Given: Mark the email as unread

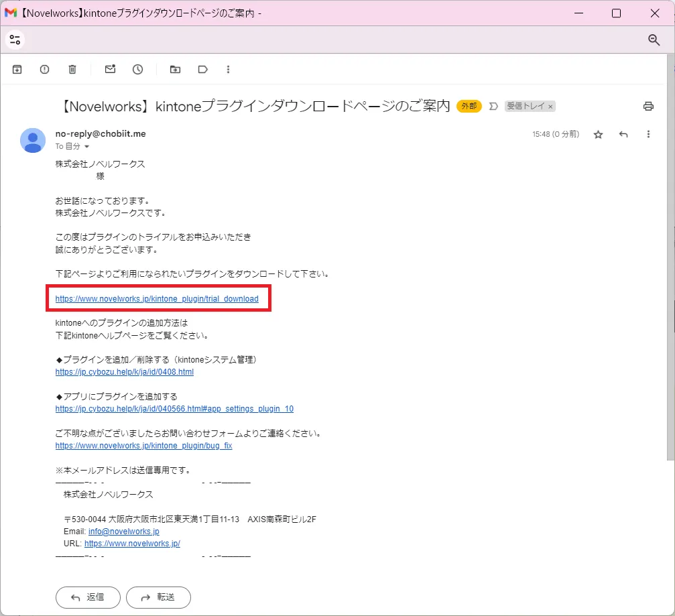Looking at the screenshot, I should [x=110, y=69].
